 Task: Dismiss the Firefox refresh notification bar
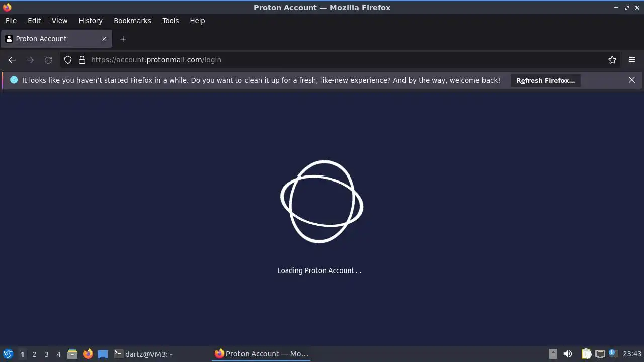(632, 80)
